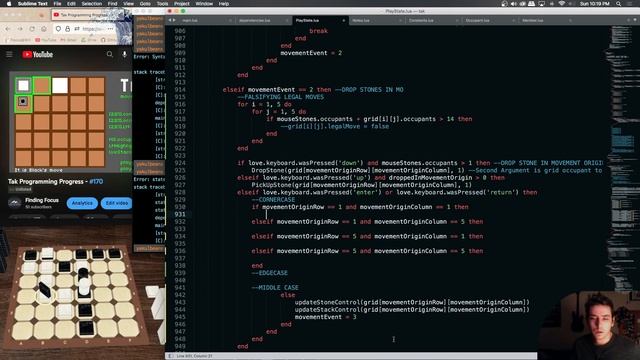640x360 pixels.
Task: Go back in the browser
Action: click(8, 29)
